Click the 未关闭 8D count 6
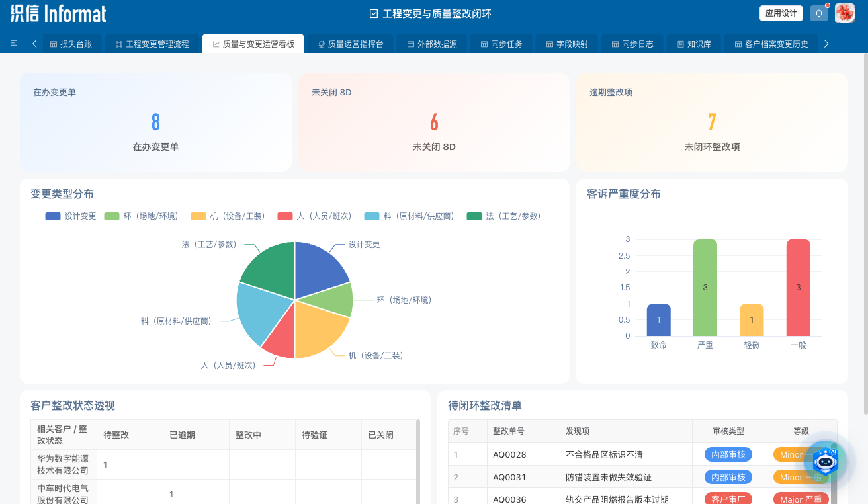This screenshot has height=504, width=868. point(434,122)
